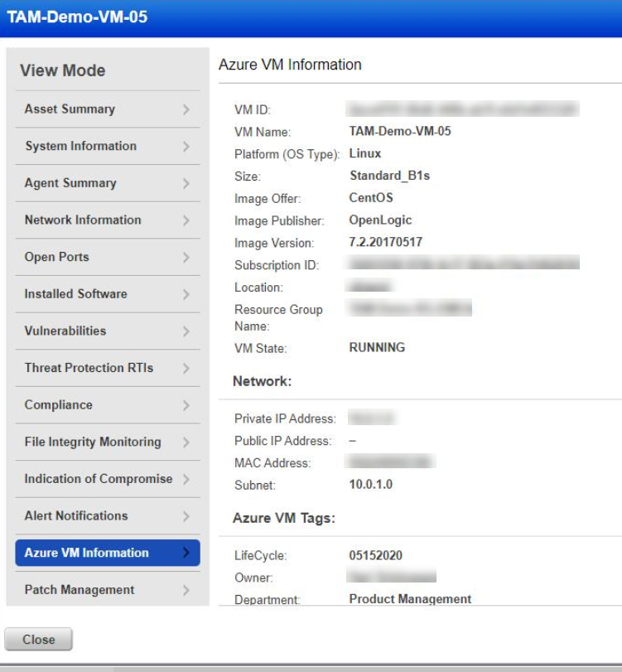Open the Threat Protection RTIs view
This screenshot has width=622, height=672.
click(108, 368)
